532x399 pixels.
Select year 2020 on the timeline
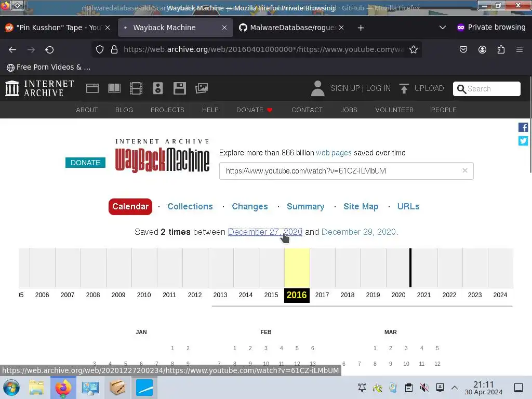click(x=398, y=295)
